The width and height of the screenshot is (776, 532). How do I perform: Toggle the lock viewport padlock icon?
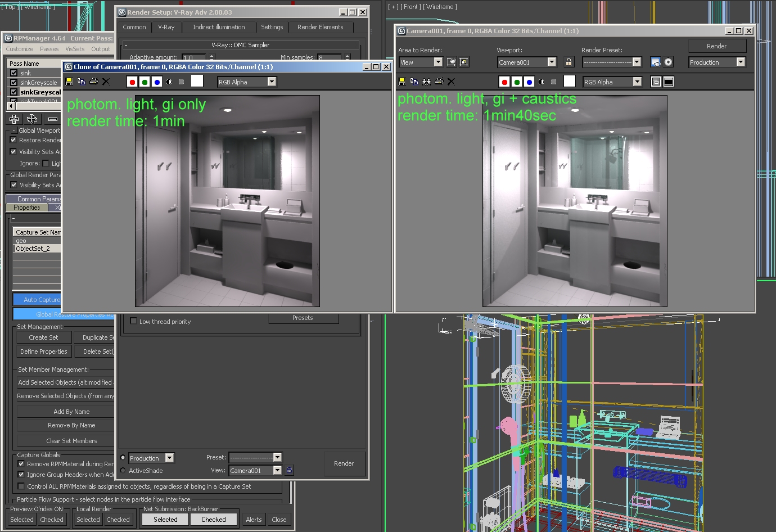point(569,62)
